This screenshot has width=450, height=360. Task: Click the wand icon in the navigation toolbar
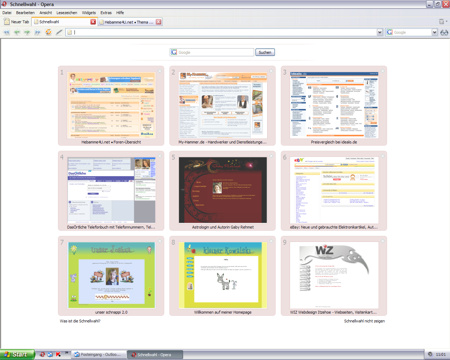pyautogui.click(x=59, y=32)
